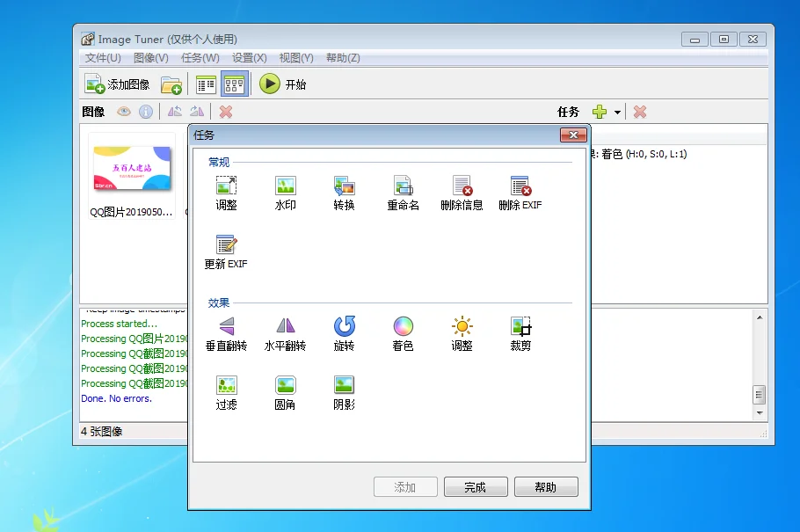Image resolution: width=800 pixels, height=532 pixels.
Task: Click the 帮助 button in task dialog
Action: (x=546, y=487)
